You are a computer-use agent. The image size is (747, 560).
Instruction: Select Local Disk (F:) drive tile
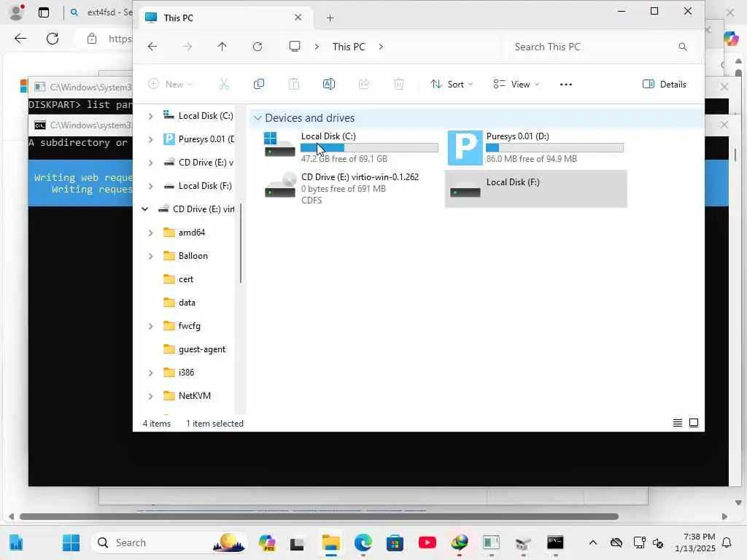pos(536,189)
